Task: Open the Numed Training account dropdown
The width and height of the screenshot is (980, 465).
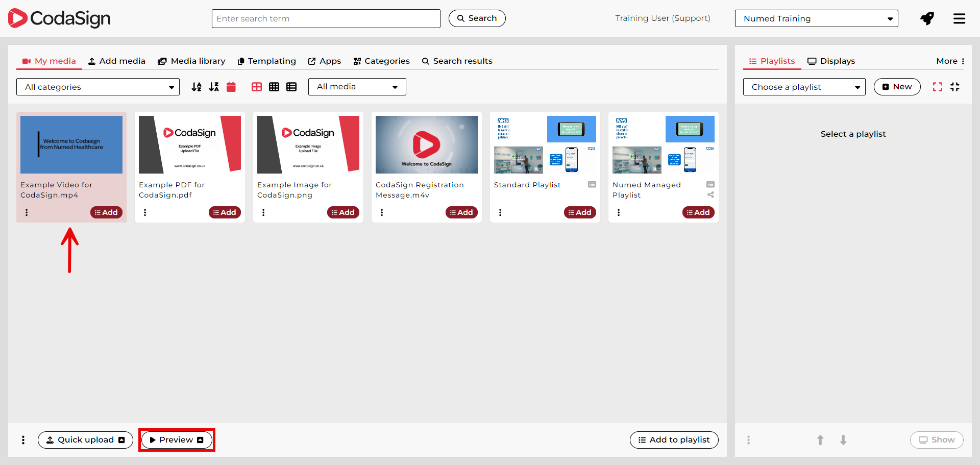Action: (816, 19)
